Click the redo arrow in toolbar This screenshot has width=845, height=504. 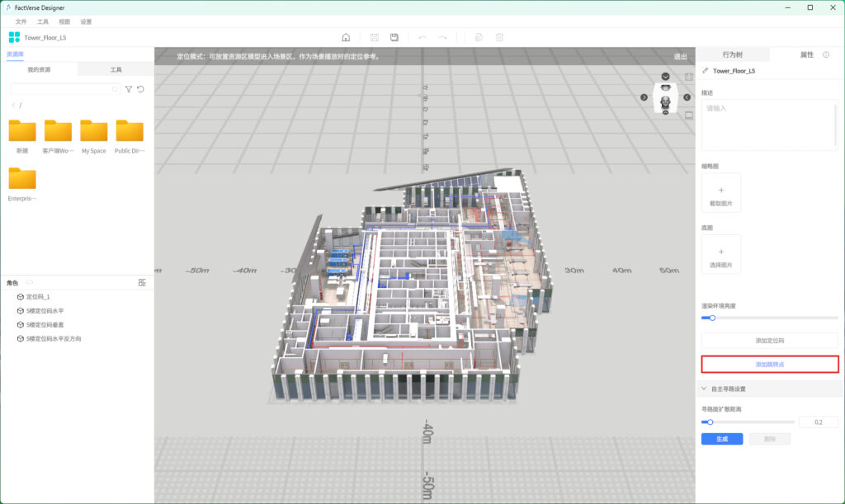442,37
